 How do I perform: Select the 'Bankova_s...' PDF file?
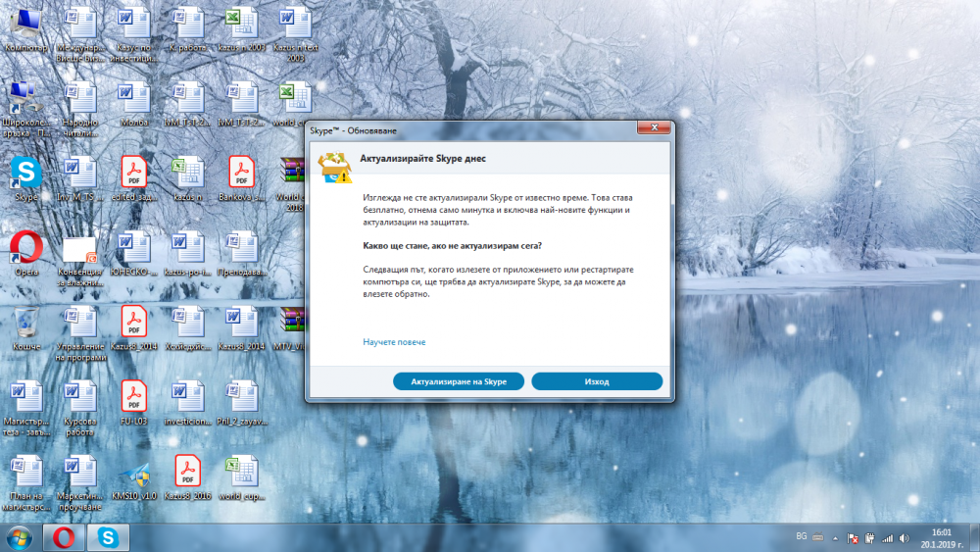241,179
